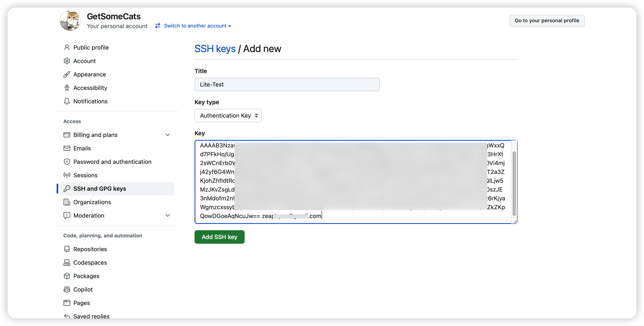The image size is (644, 326).
Task: Click the Appearance paintbrush icon
Action: 67,74
